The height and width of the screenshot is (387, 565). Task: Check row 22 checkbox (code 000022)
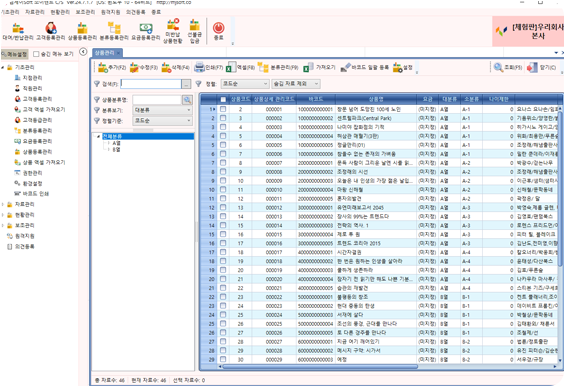(x=223, y=297)
